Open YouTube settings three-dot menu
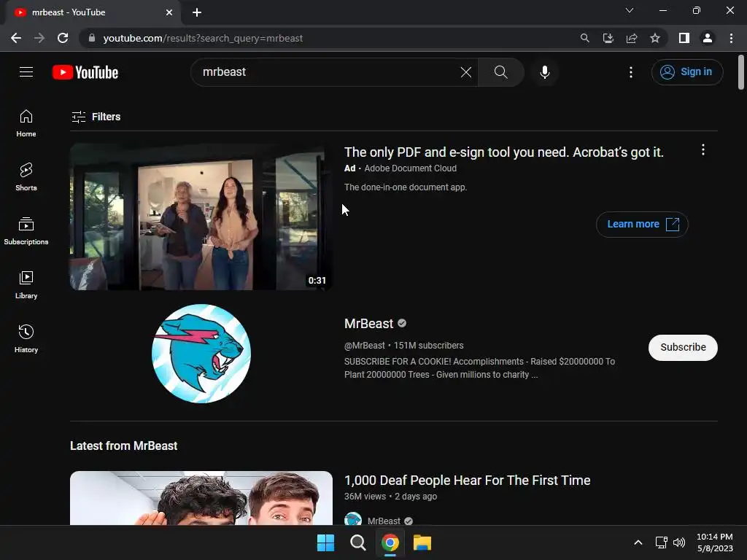 pos(631,72)
